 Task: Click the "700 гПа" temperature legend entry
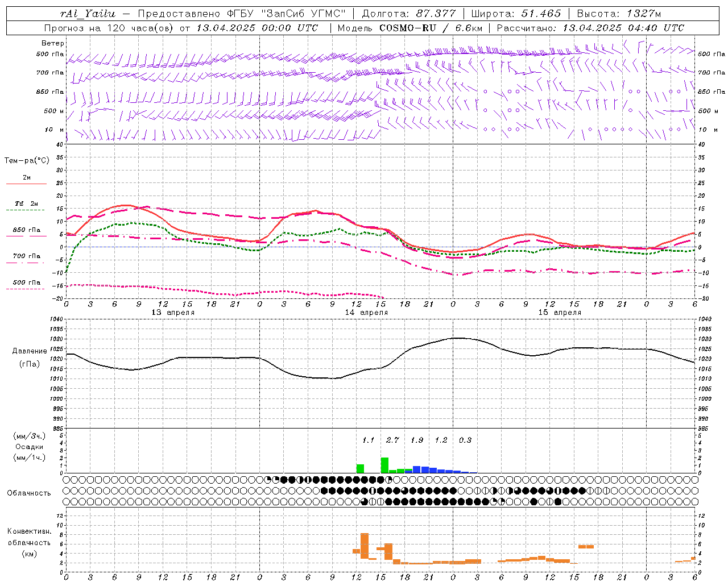click(x=27, y=256)
